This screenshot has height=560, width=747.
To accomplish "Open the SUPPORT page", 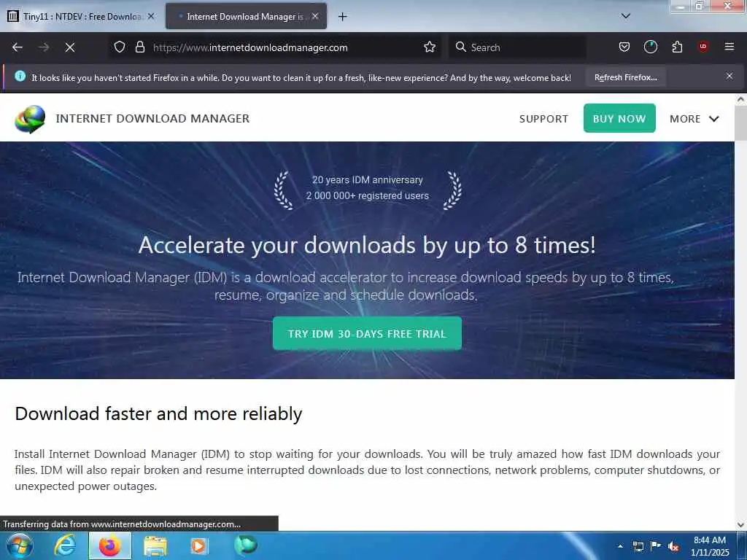I will pyautogui.click(x=543, y=119).
